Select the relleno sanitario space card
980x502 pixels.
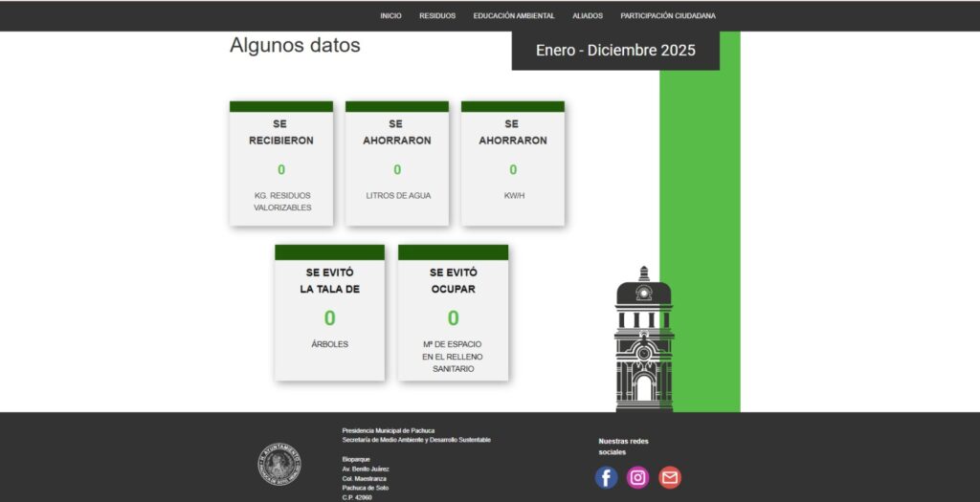click(453, 313)
